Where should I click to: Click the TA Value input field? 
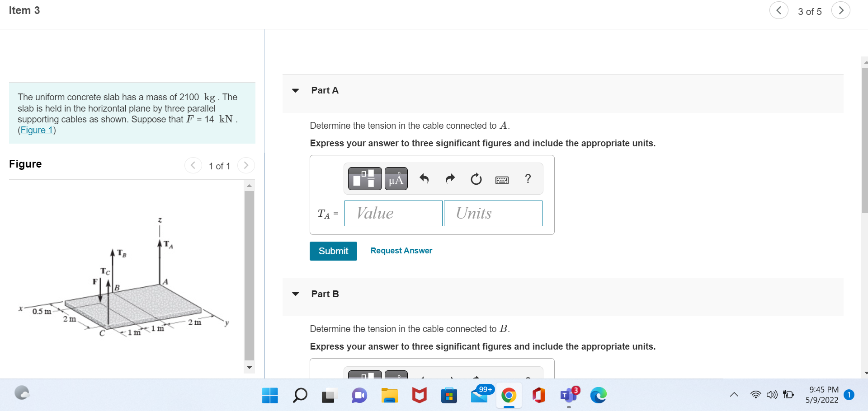393,213
